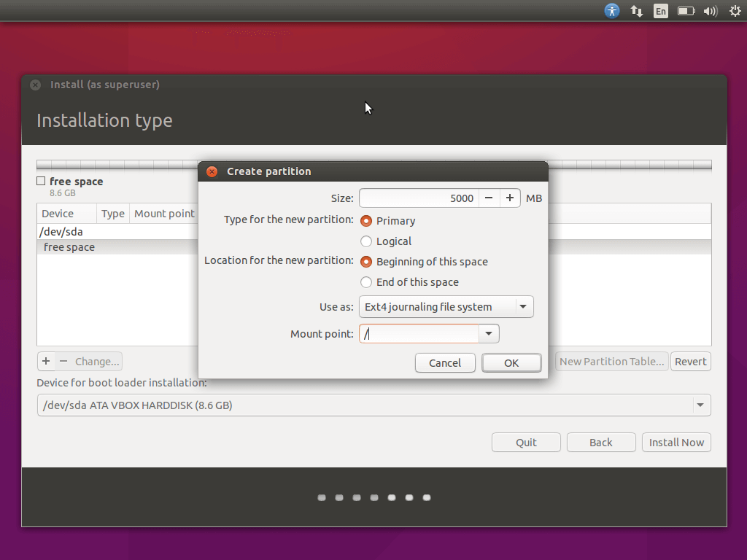Open the sound volume indicator
This screenshot has height=560, width=747.
710,11
